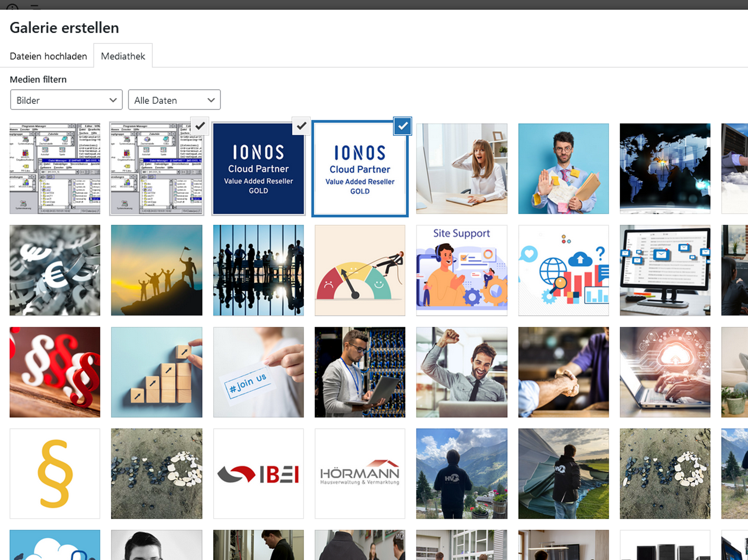The image size is (748, 560).
Task: Uncheck the selected white IONOS Cloud Partner image
Action: 402,126
